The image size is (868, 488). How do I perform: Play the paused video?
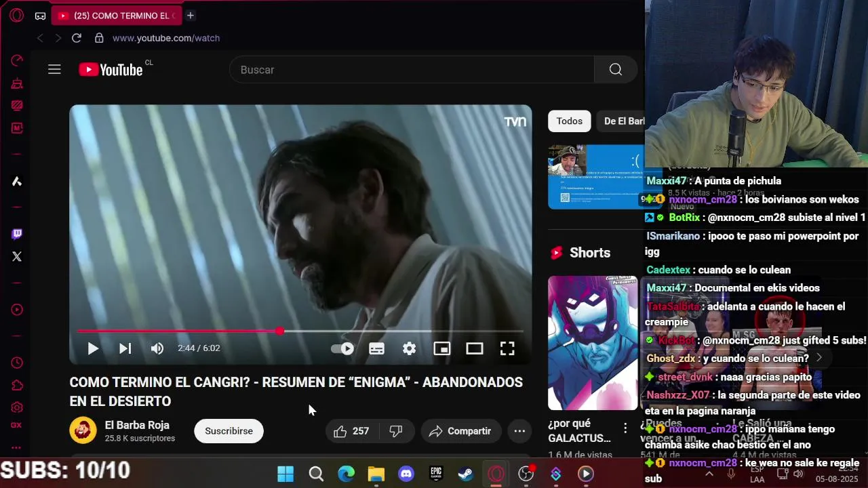click(x=93, y=348)
